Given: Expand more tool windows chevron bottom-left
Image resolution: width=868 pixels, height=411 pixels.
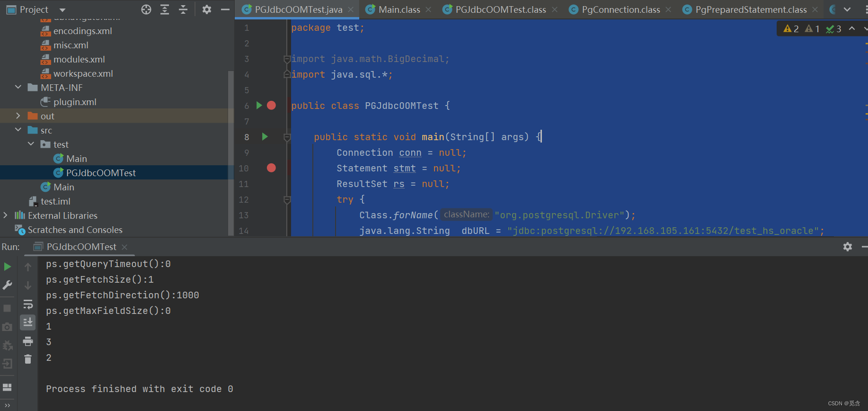Looking at the screenshot, I should coord(7,405).
